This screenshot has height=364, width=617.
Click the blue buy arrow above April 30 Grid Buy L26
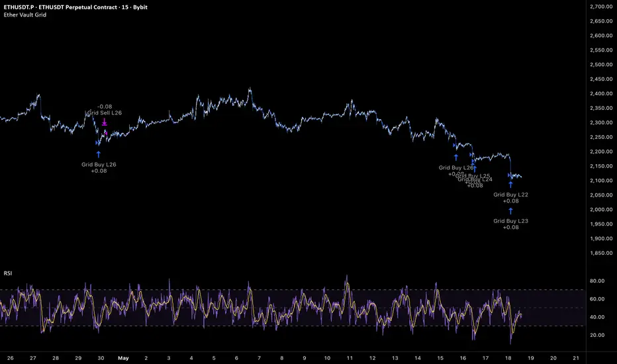pos(99,154)
